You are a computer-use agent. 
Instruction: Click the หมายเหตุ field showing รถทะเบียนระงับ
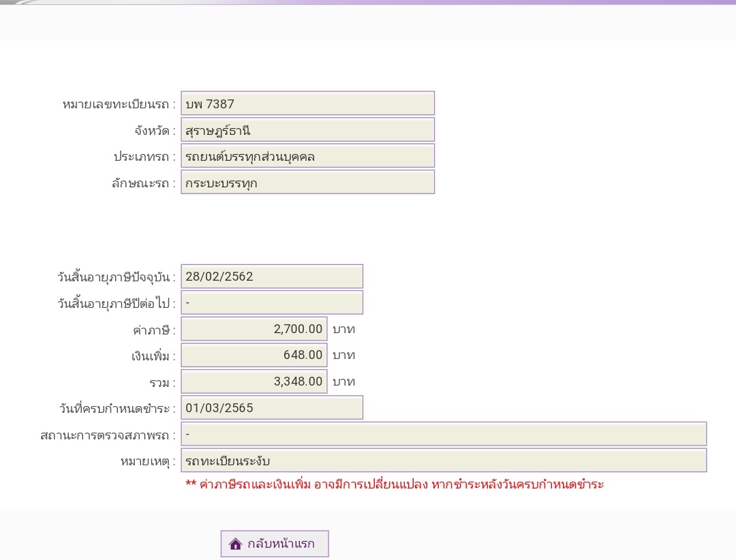(x=444, y=460)
